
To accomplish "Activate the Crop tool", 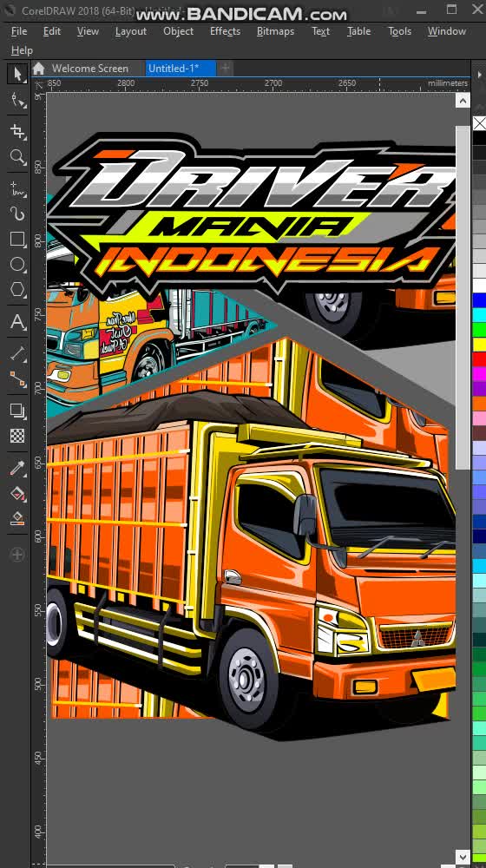I will pyautogui.click(x=17, y=131).
